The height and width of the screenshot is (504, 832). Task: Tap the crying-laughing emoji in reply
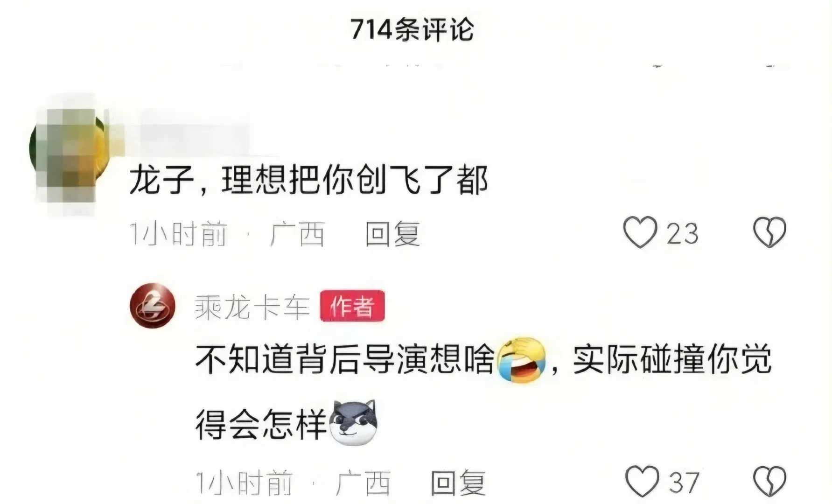(x=522, y=359)
